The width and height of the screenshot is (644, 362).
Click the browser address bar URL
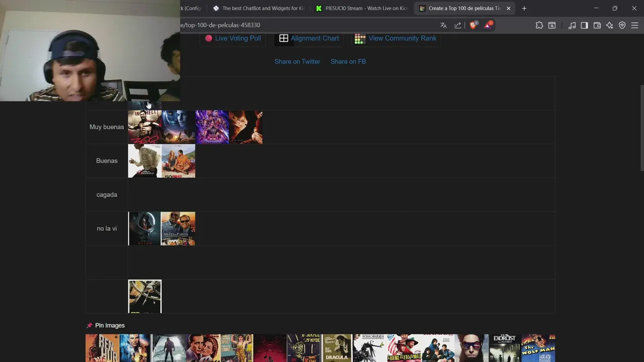coord(220,25)
